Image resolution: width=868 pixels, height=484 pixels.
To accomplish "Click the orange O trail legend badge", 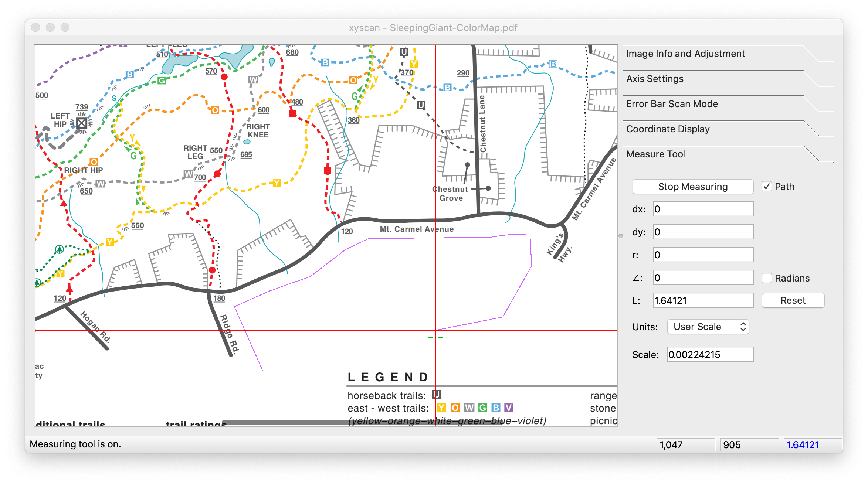I will click(455, 408).
